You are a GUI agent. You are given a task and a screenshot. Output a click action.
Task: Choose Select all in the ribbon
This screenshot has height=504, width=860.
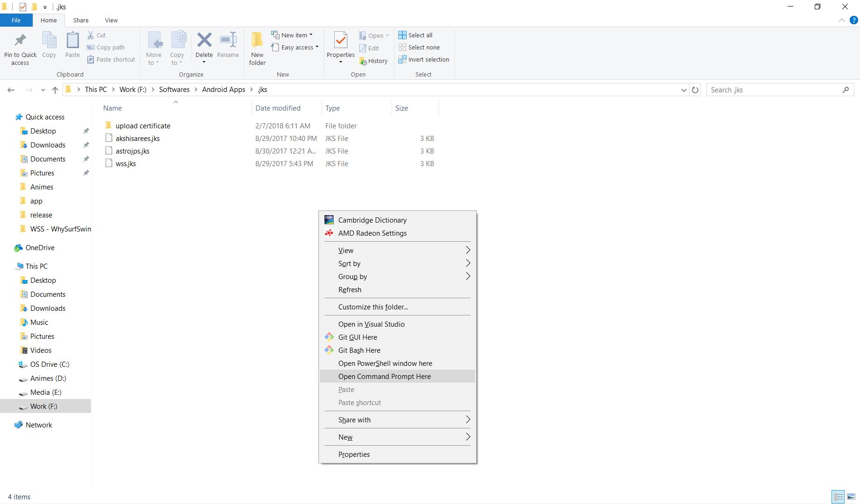coord(416,35)
